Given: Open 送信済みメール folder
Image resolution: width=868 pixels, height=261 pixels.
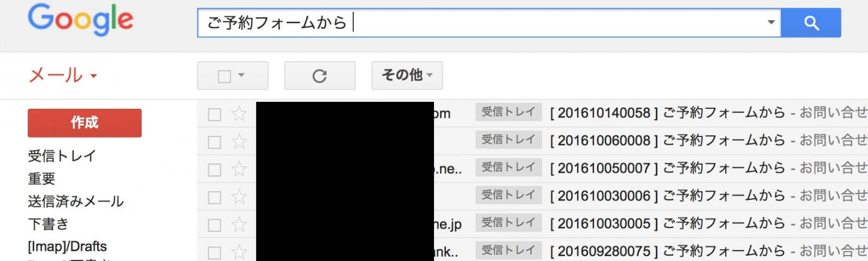Looking at the screenshot, I should pos(76,201).
